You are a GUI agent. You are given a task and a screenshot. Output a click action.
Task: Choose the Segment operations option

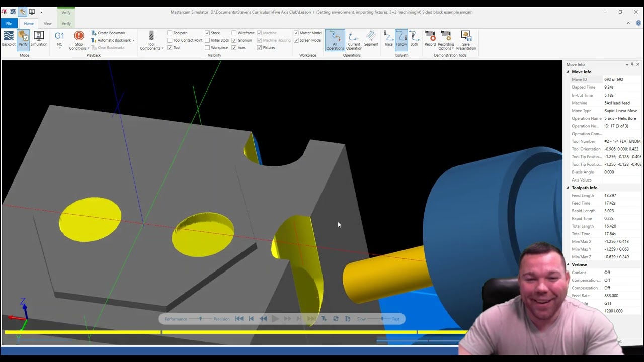(371, 39)
